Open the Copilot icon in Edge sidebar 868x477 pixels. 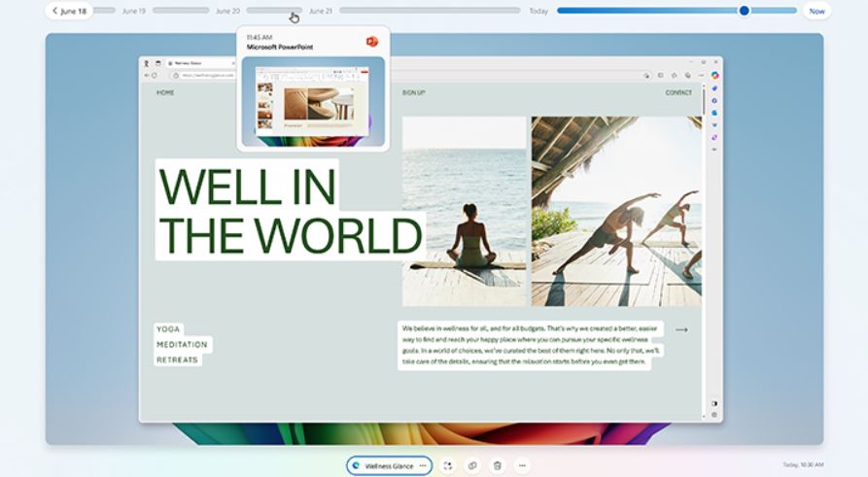point(714,75)
